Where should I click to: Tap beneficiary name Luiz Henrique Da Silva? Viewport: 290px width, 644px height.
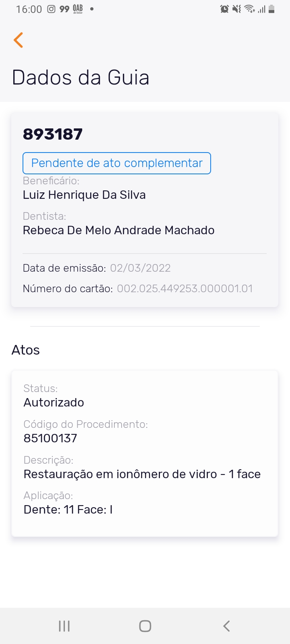click(84, 195)
